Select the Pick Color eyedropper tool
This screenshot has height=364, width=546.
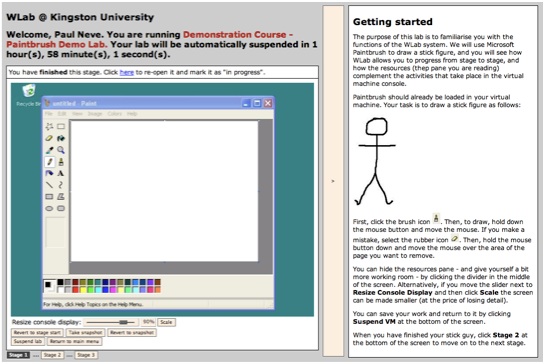click(x=49, y=150)
